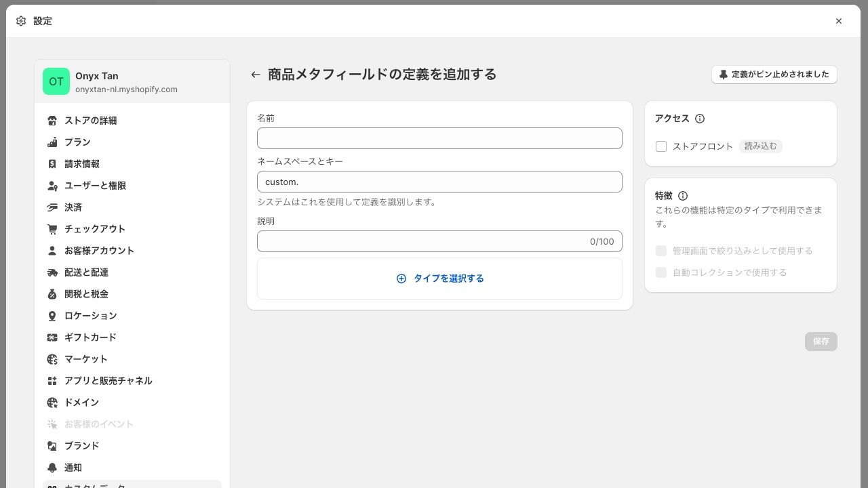Click the ストアの詳細 store icon
The height and width of the screenshot is (488, 868).
pos(52,121)
